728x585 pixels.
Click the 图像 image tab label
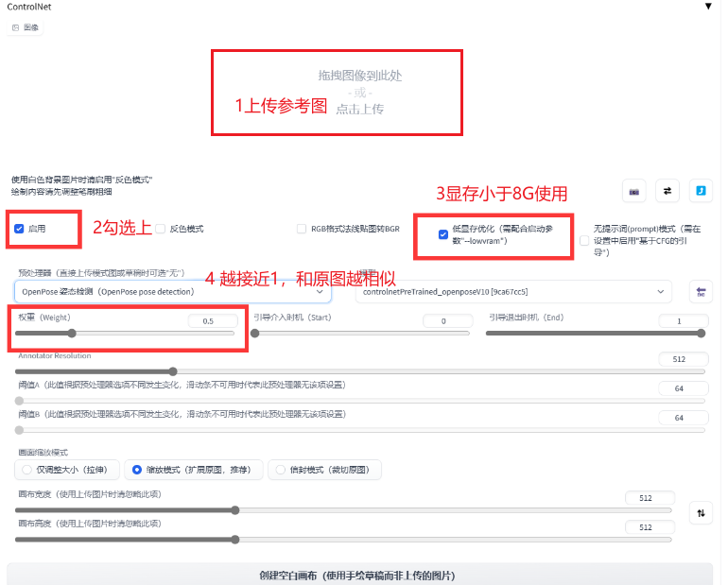point(26,27)
